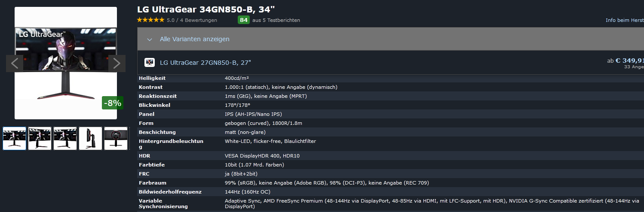The height and width of the screenshot is (212, 644).
Task: Open first monitor front-view thumbnail
Action: pyautogui.click(x=15, y=138)
